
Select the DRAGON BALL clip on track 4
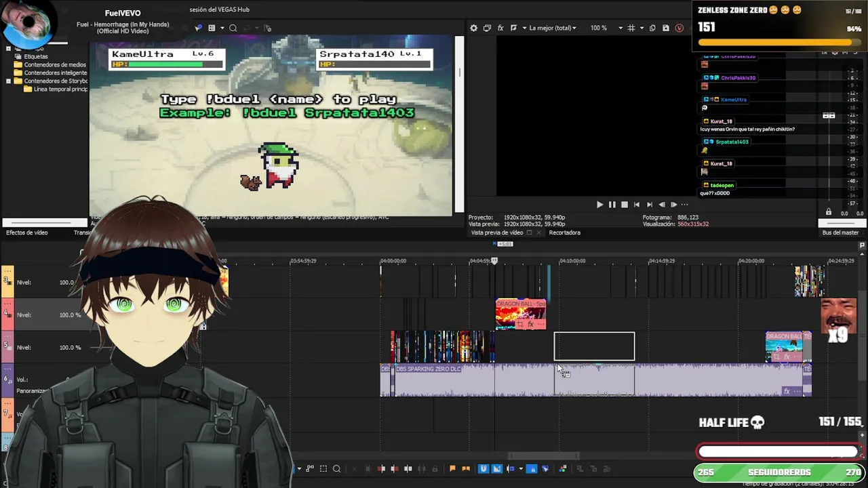click(521, 314)
